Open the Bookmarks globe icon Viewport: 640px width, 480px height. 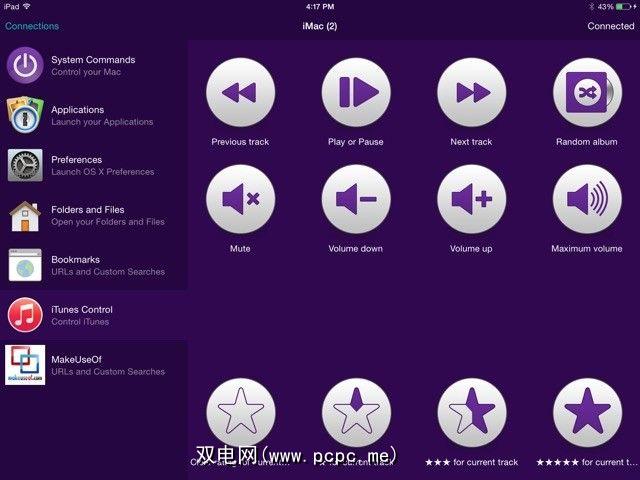pyautogui.click(x=25, y=265)
